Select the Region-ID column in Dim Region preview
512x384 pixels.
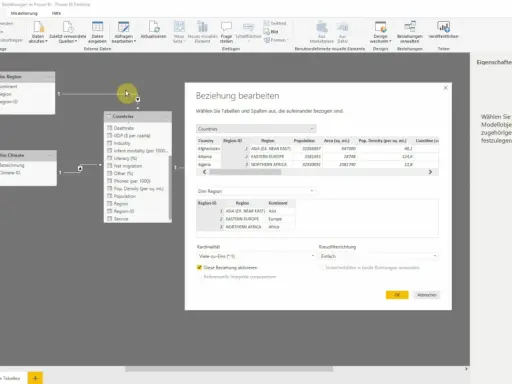pyautogui.click(x=210, y=203)
